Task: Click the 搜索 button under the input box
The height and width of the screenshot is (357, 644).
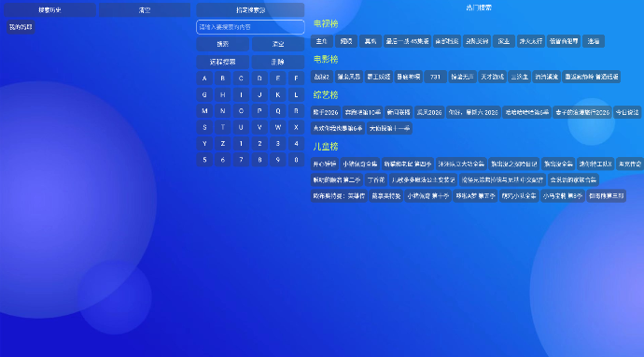Action: [x=223, y=44]
